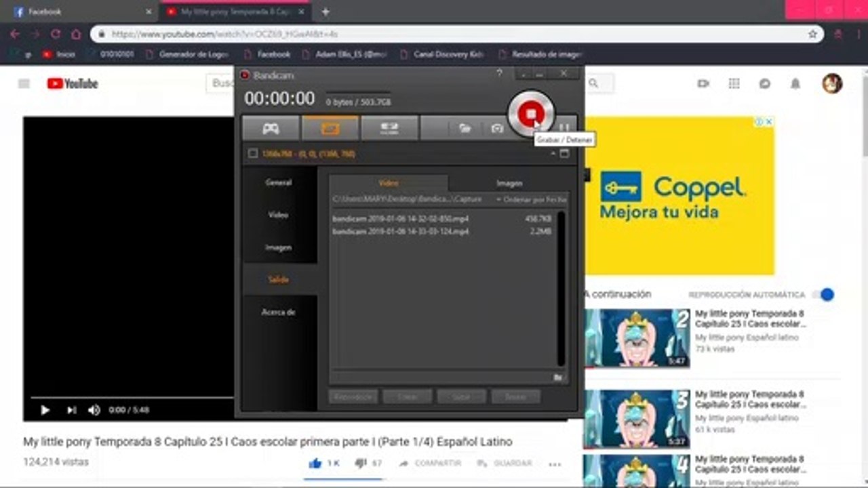Collapse the Bandicam target bar arrow
The image size is (868, 488).
[x=553, y=154]
